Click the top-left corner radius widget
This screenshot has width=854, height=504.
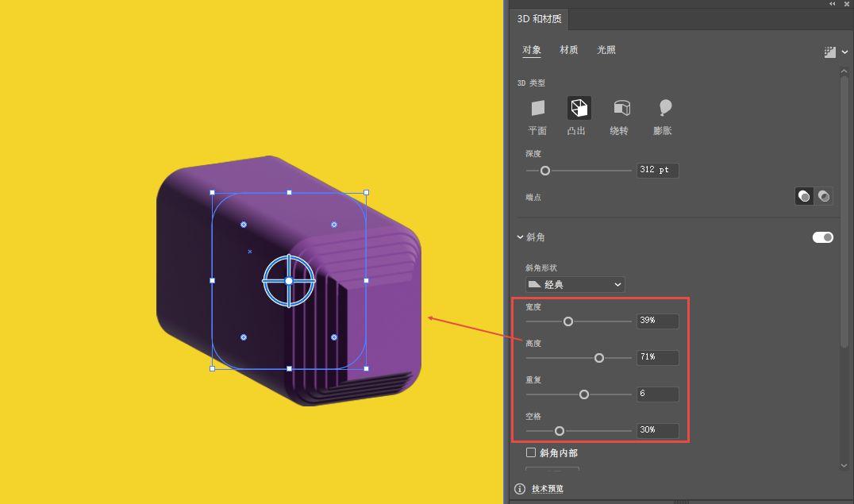(244, 225)
